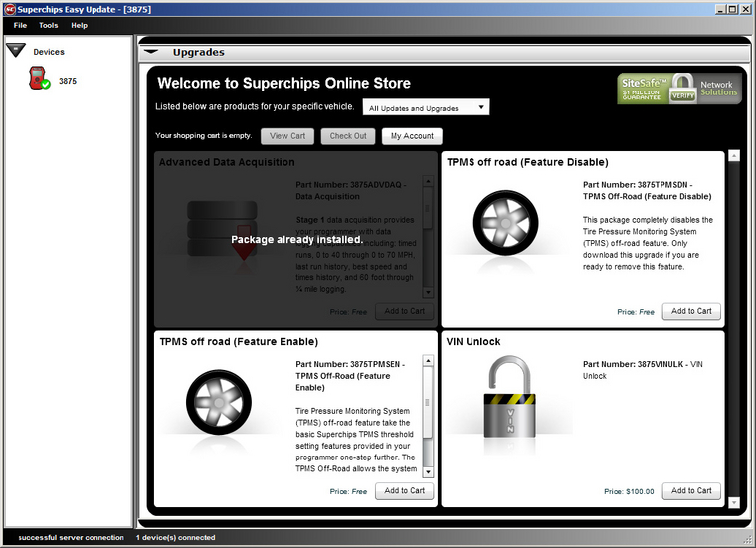Open the All Updates and Upgrades dropdown
The width and height of the screenshot is (756, 548).
426,107
